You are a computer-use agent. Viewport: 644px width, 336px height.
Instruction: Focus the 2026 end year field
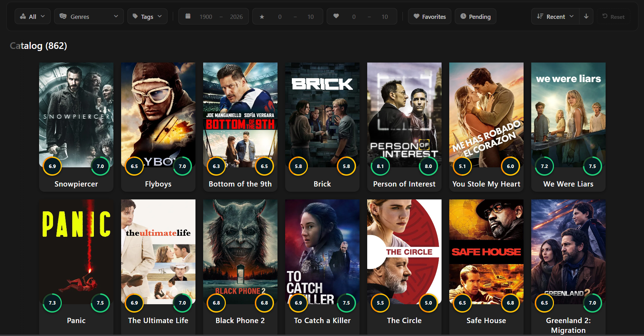point(236,17)
